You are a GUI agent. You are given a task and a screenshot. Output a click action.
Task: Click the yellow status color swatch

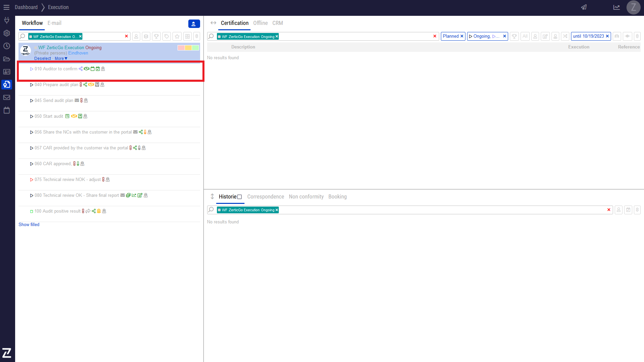point(188,48)
